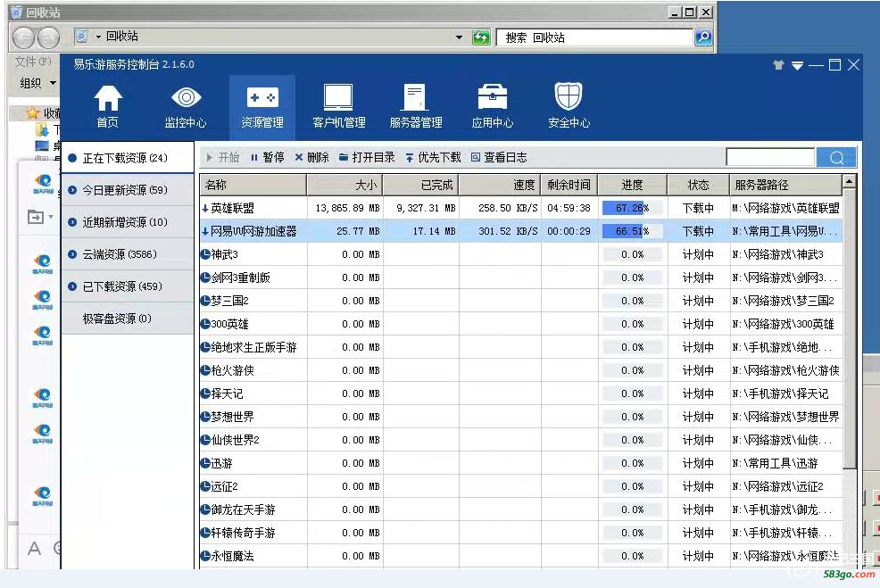
Task: Click the 13,865.89 MB size cell
Action: click(x=347, y=208)
